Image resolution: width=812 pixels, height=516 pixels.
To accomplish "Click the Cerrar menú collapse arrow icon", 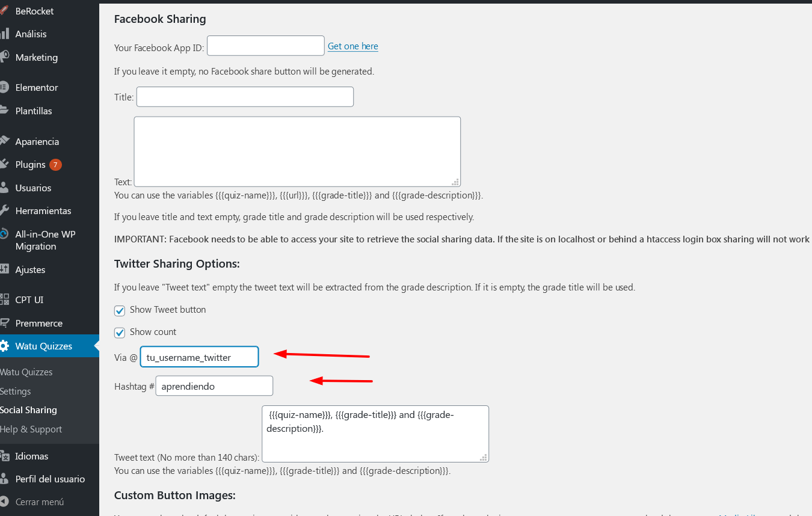I will [x=4, y=502].
